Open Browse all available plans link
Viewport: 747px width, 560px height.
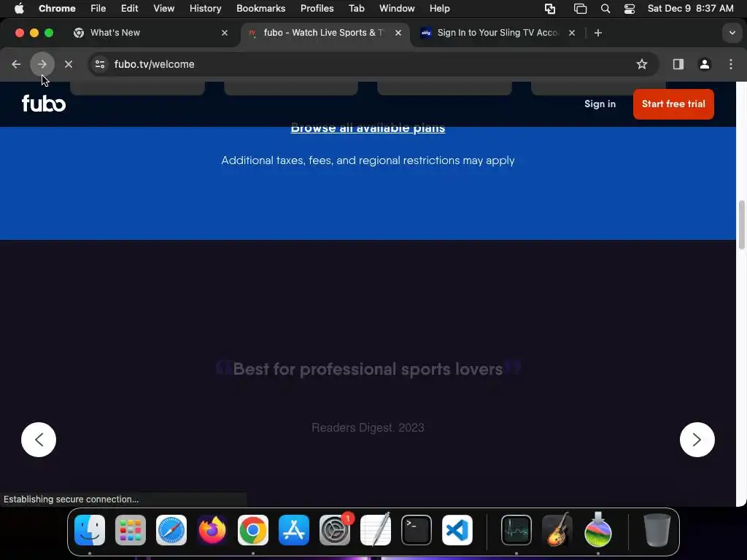coord(368,128)
